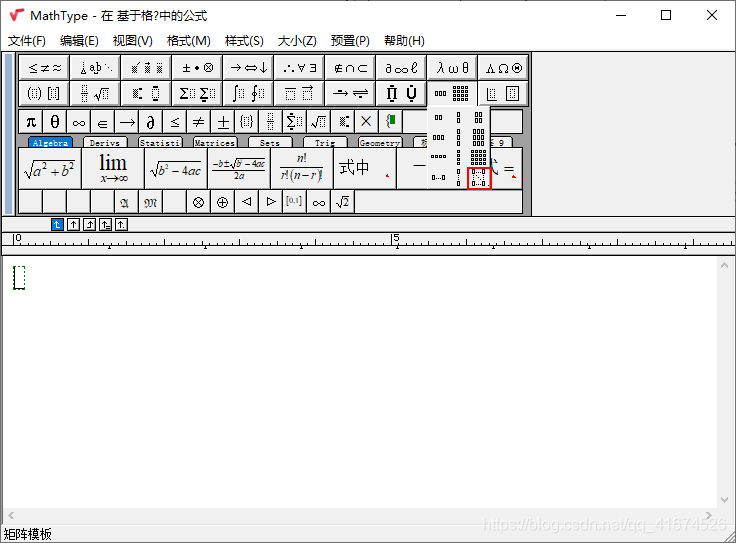Insert the n!/r!(n−r)! expression

pyautogui.click(x=302, y=168)
